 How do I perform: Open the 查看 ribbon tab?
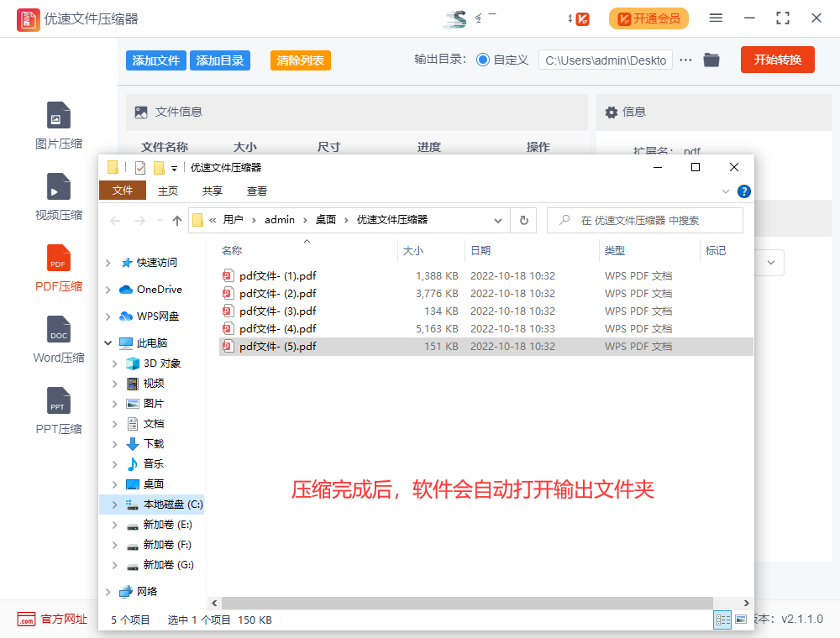(256, 191)
